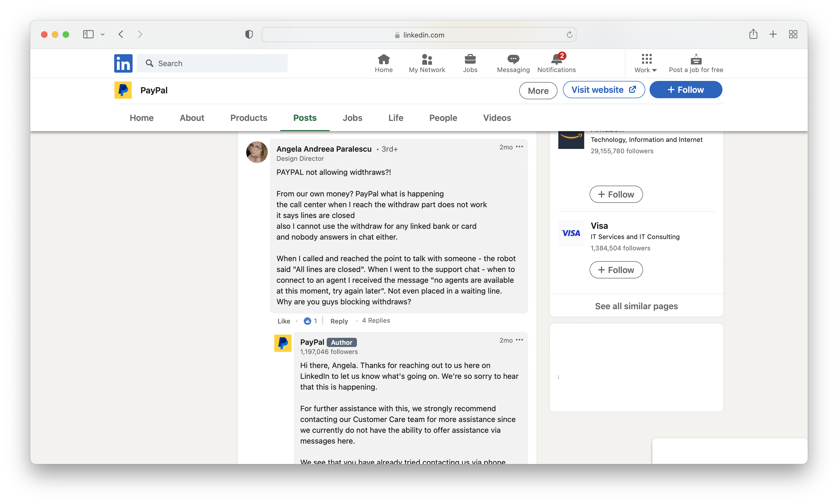The image size is (838, 504).
Task: Open Safari sidebar dropdown chevron
Action: (x=103, y=34)
